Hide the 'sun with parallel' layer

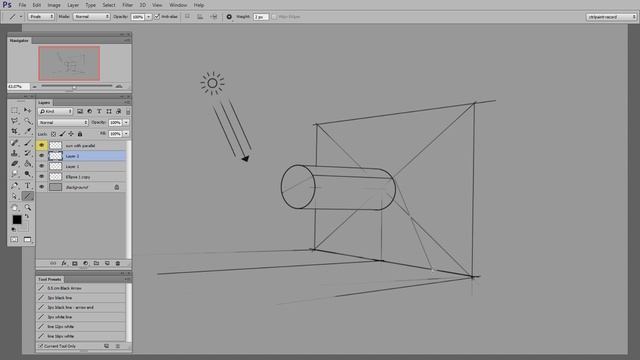[x=42, y=145]
